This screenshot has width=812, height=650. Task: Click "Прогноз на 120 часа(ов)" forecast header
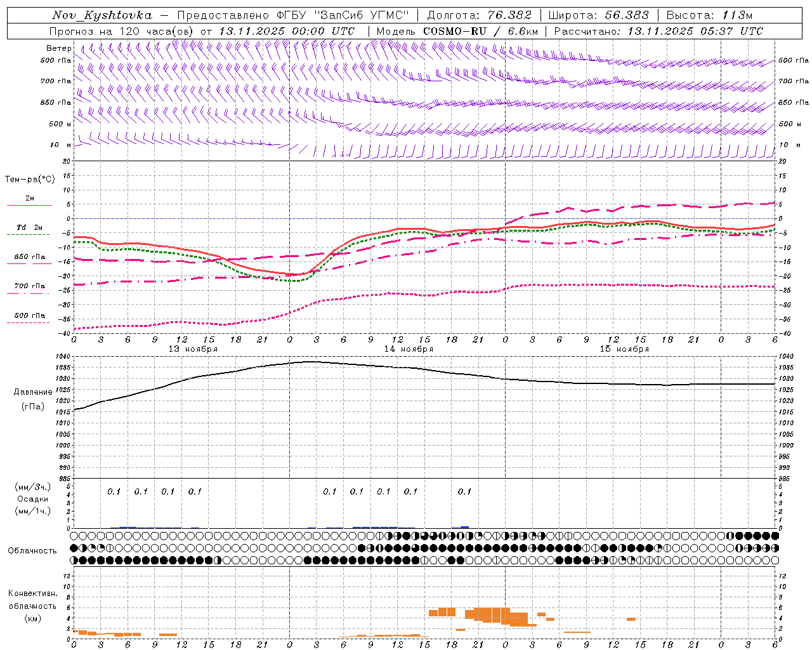click(122, 31)
